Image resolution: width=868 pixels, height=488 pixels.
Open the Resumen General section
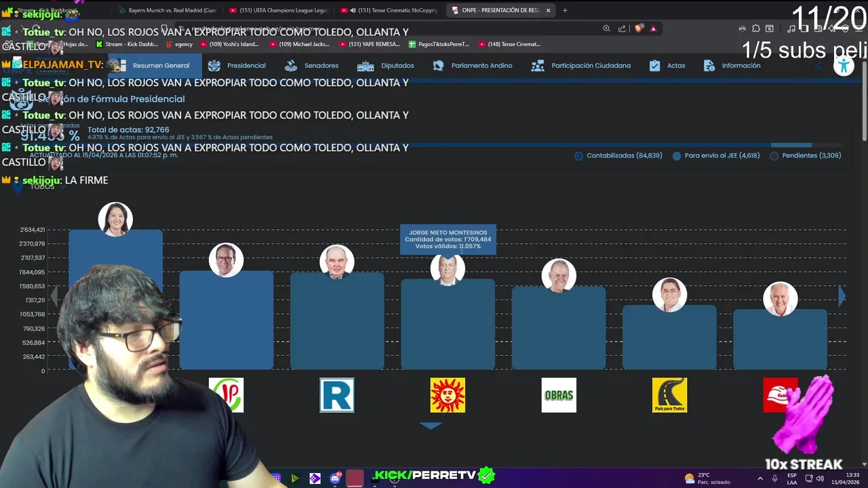coord(153,66)
